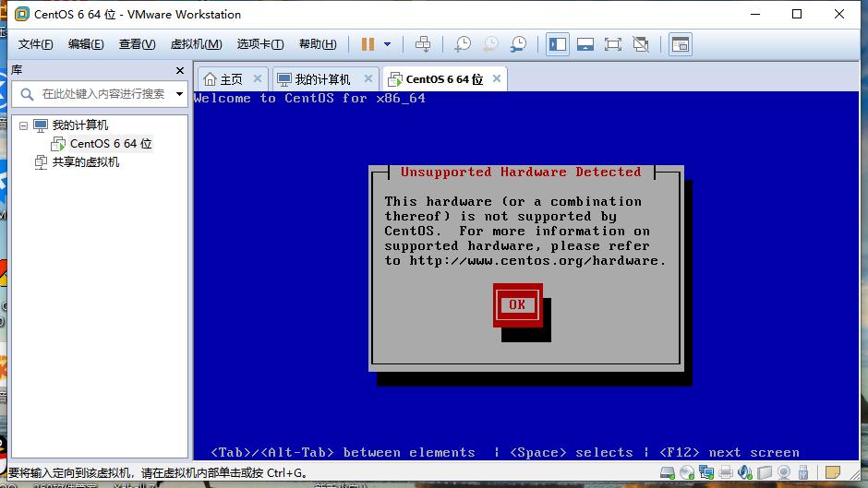Select the CentOS 6 64 位 tab

click(444, 79)
